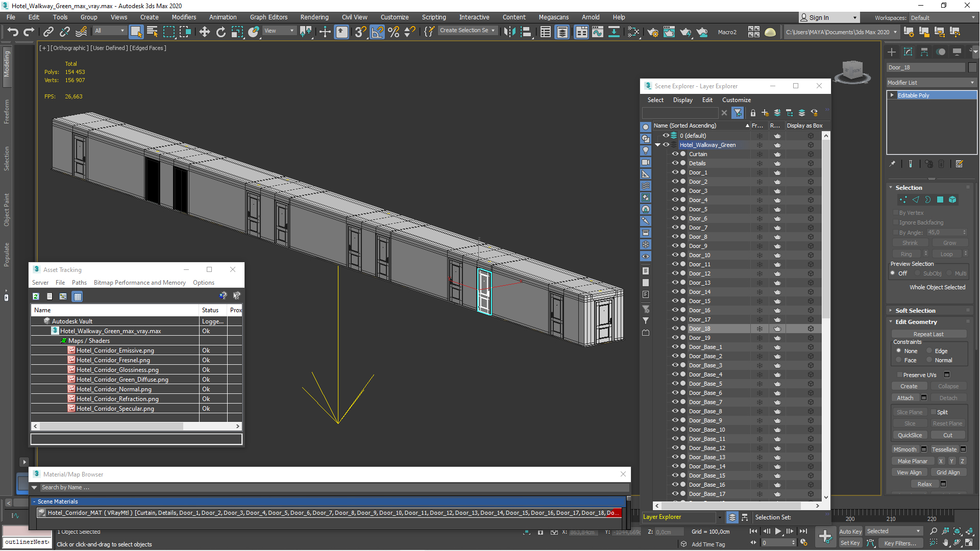The height and width of the screenshot is (551, 980).
Task: Enable Preserve UVs checkbox
Action: point(899,375)
